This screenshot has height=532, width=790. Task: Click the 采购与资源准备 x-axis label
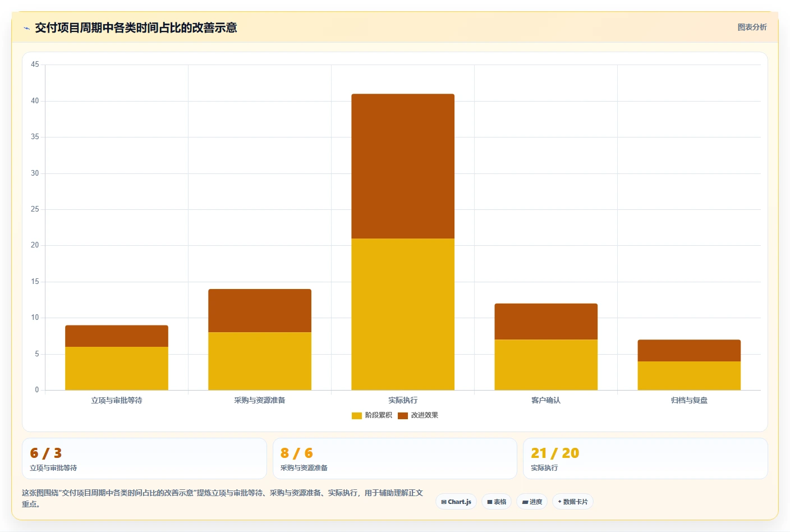tap(260, 400)
